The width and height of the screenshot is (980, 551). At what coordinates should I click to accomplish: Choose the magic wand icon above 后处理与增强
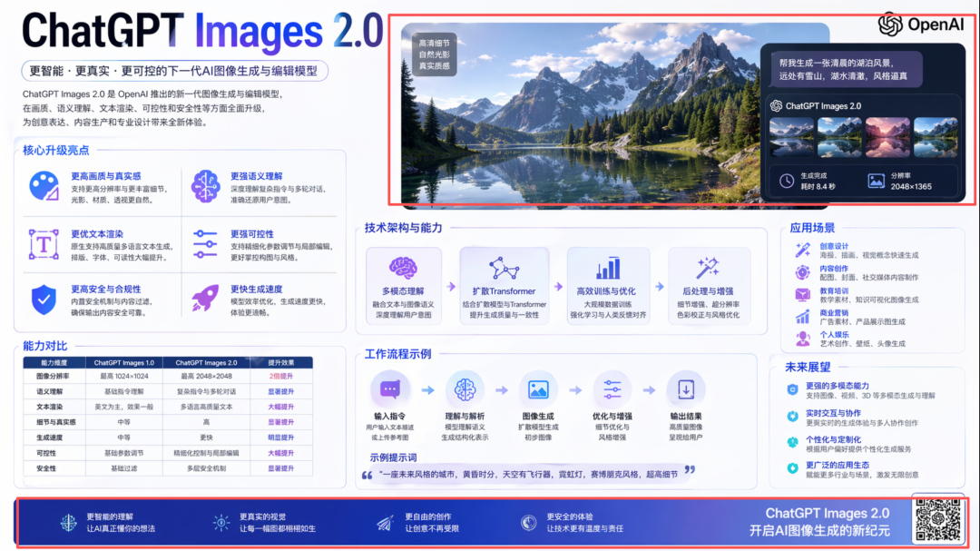click(x=708, y=269)
